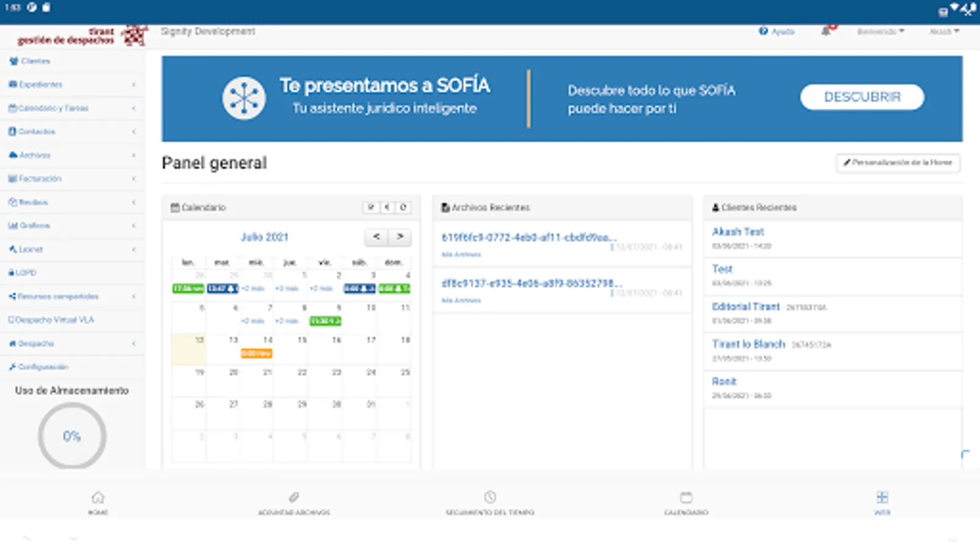980x551 pixels.
Task: Click the tirant gestión de despachos logo
Action: (x=83, y=36)
